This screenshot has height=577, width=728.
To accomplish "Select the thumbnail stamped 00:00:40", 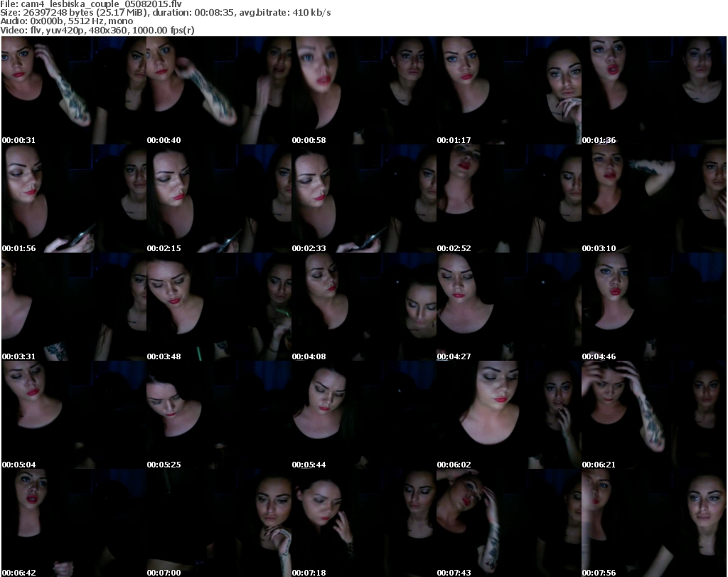I will pyautogui.click(x=219, y=90).
